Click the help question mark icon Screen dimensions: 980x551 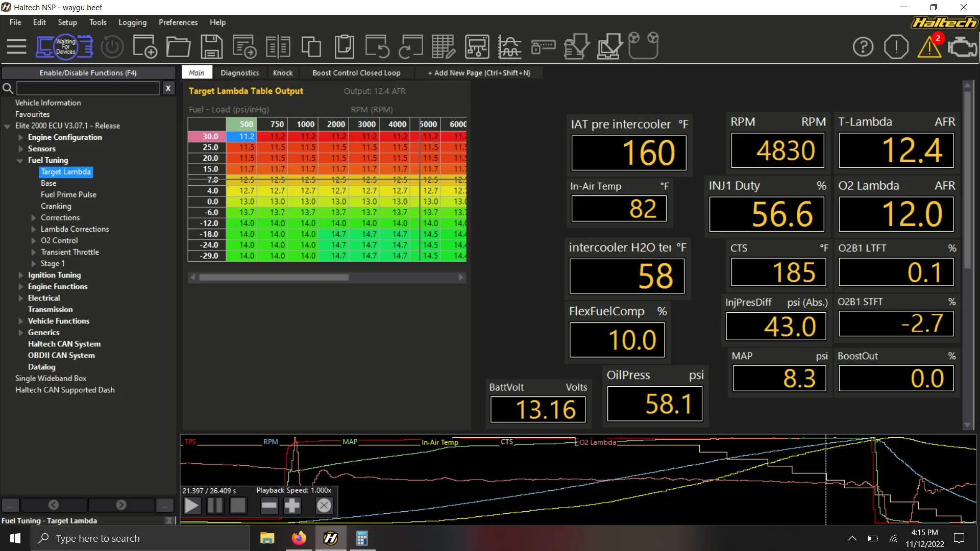[x=863, y=46]
